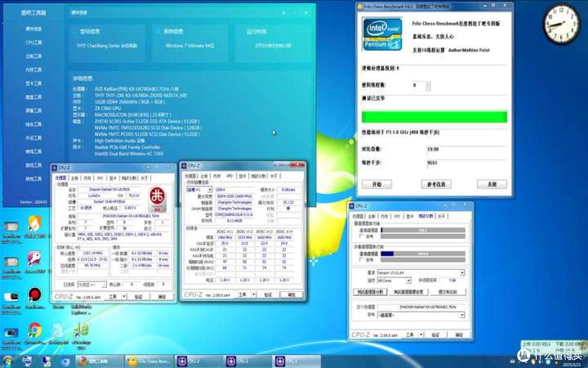Switch to 关于 tab in CPU-Z benchmark window
Viewport: 588px width, 368px height.
(442, 216)
